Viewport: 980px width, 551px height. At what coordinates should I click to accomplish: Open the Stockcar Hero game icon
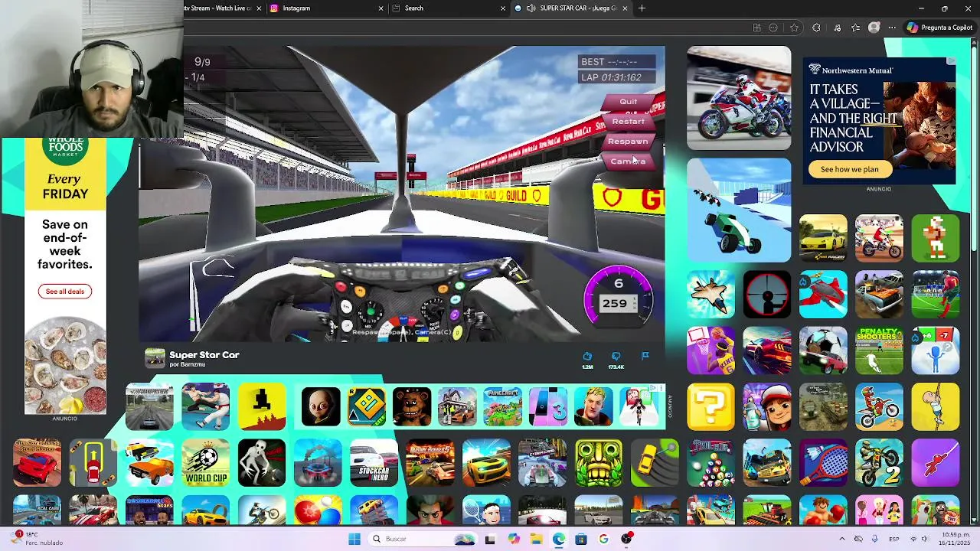pos(374,462)
